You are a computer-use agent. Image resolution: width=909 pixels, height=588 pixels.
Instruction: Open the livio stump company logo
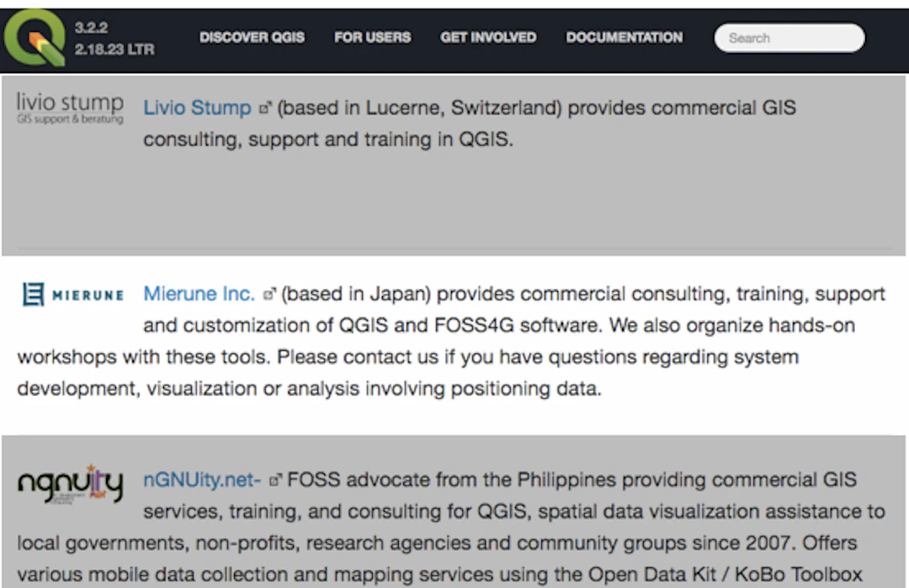tap(70, 108)
